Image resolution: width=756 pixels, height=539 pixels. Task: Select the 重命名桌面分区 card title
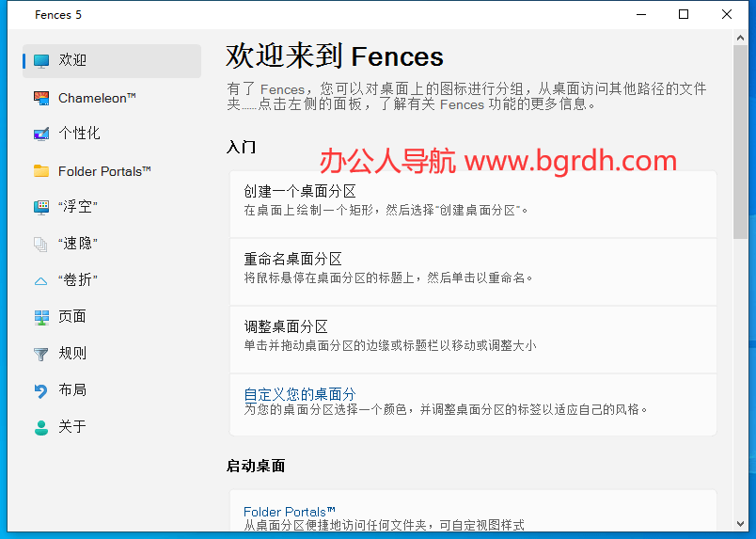292,259
